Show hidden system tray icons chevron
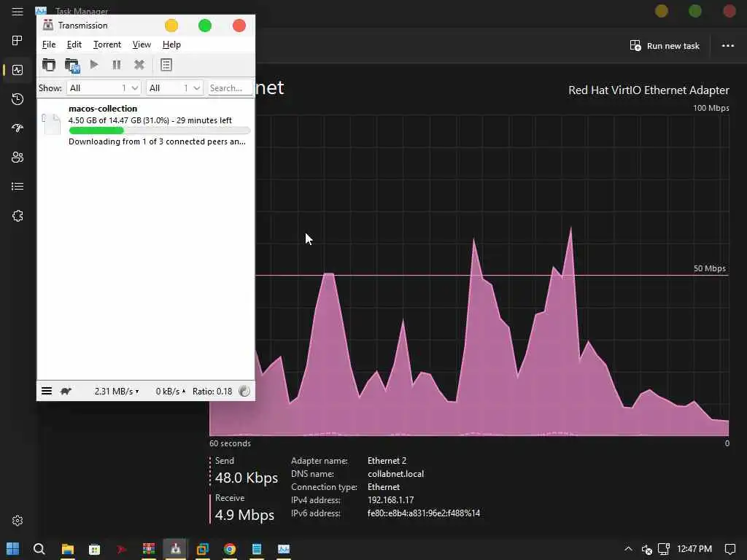 pos(628,549)
